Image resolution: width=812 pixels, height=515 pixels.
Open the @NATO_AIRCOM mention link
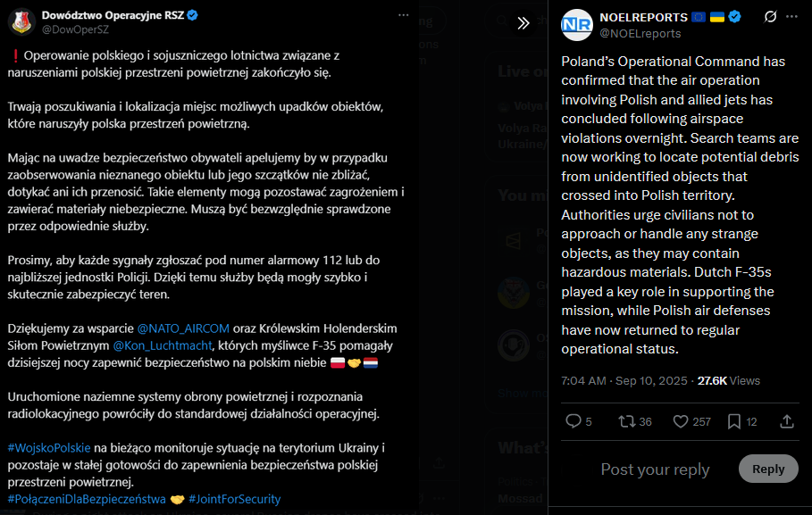coord(183,328)
